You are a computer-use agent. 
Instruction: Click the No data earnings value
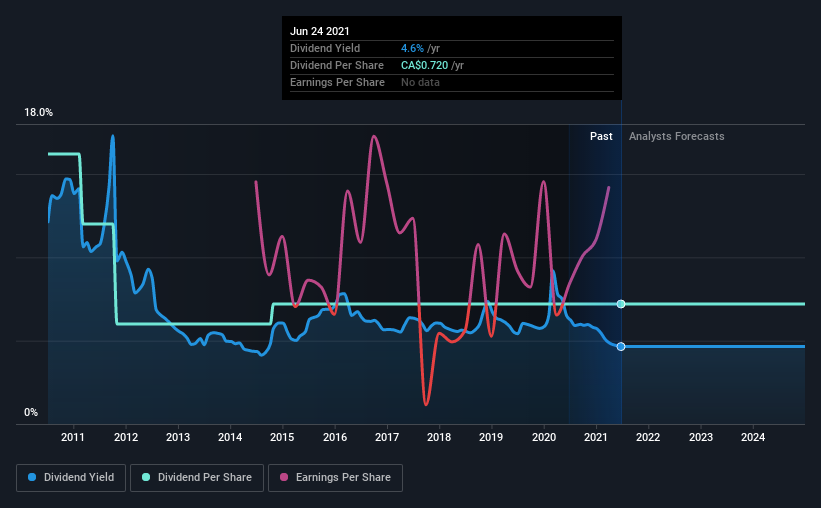[x=420, y=82]
